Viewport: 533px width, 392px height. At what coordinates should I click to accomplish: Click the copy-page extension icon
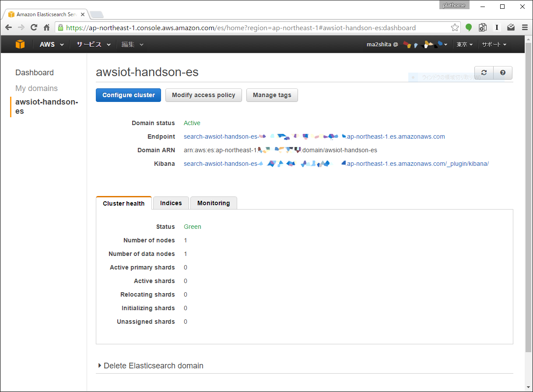click(483, 28)
